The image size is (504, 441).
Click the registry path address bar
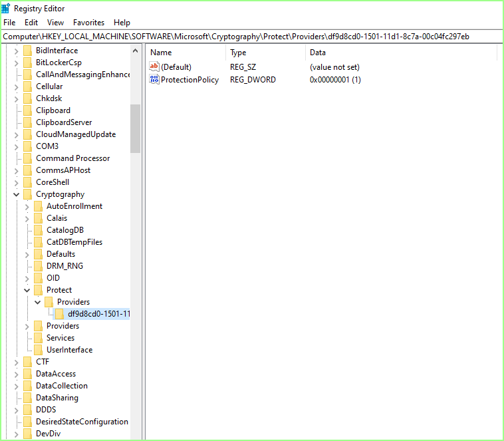pos(252,37)
